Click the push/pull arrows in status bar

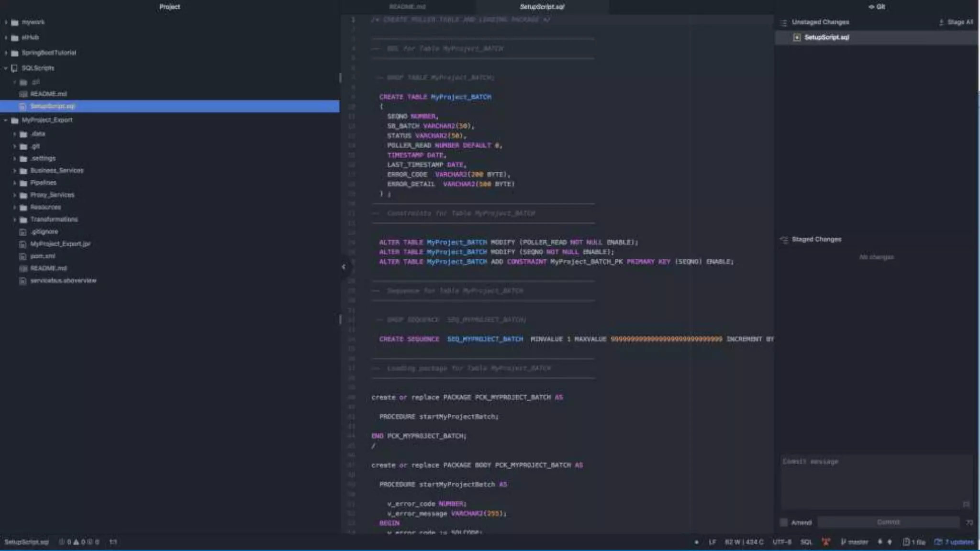pos(884,542)
